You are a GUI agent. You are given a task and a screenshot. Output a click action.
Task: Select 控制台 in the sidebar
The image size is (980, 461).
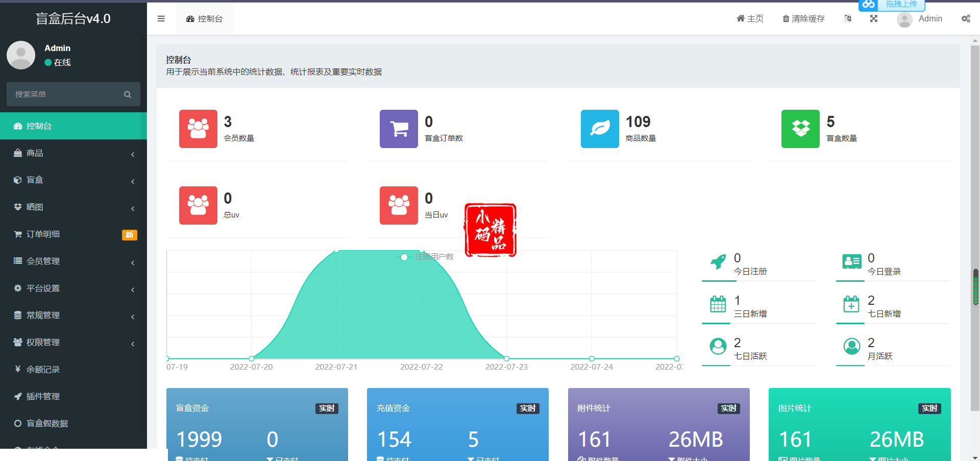click(x=73, y=126)
